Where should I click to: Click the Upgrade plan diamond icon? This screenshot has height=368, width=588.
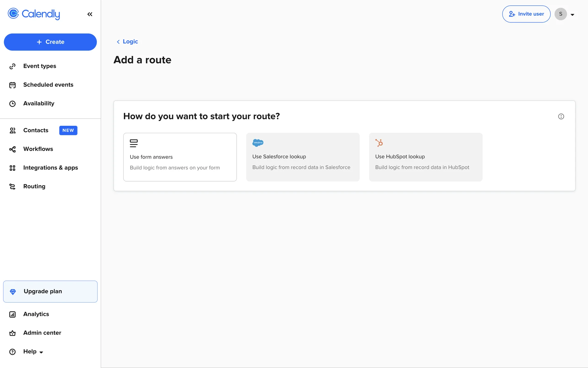(x=13, y=292)
